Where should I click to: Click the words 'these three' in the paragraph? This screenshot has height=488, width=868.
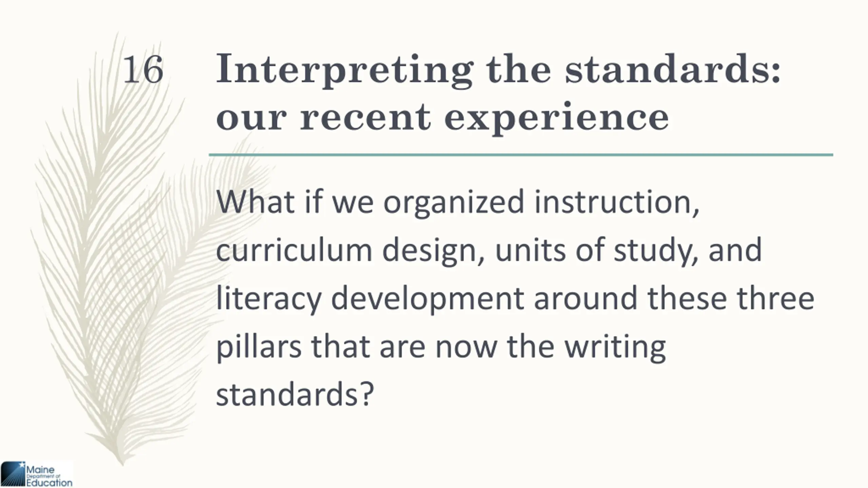(731, 299)
